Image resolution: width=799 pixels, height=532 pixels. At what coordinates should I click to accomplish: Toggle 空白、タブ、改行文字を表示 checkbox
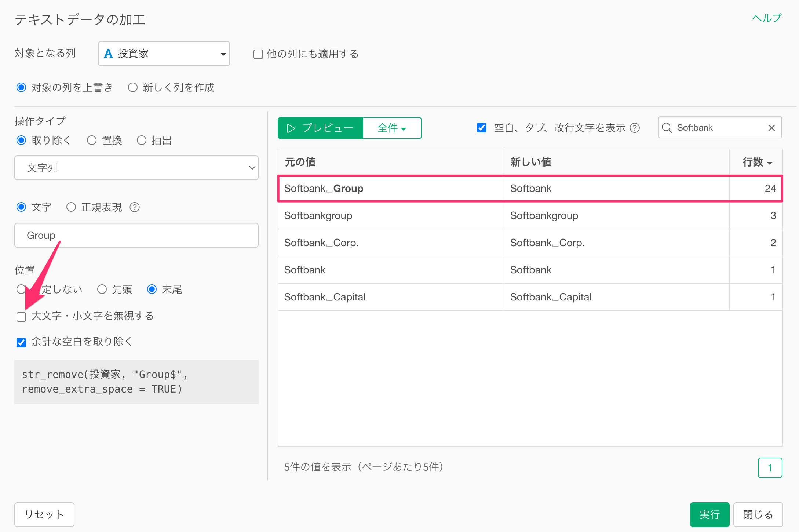coord(481,128)
